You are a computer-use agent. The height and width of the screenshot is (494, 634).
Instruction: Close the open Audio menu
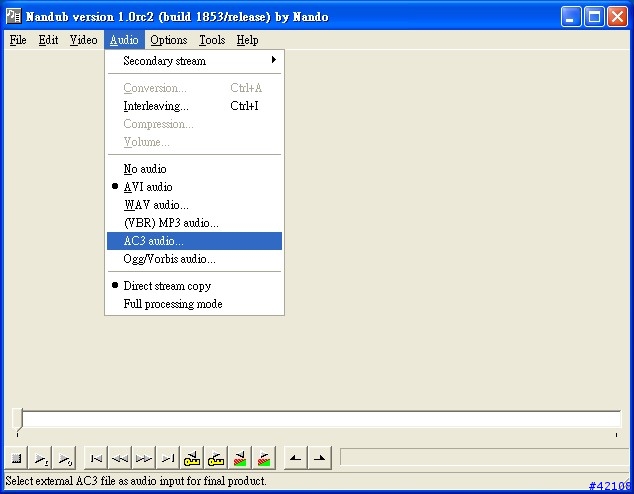[124, 40]
